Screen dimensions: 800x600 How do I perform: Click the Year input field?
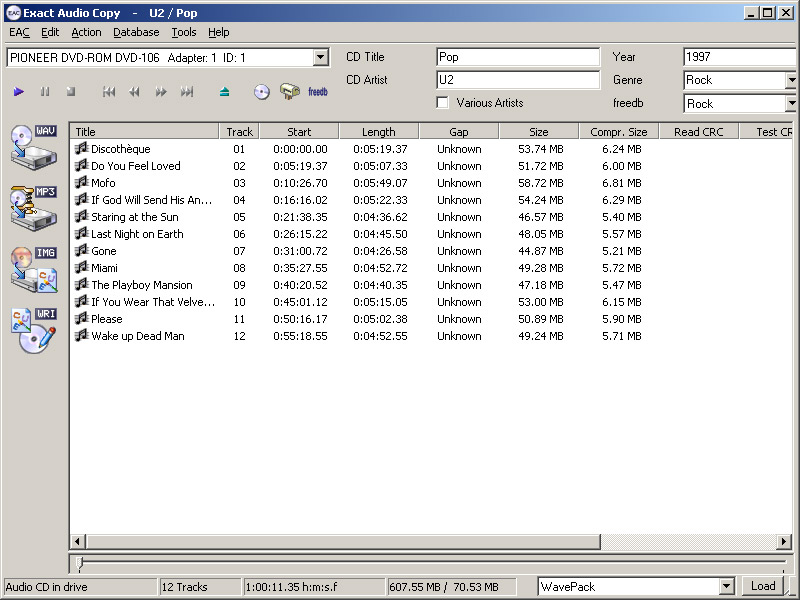click(741, 57)
